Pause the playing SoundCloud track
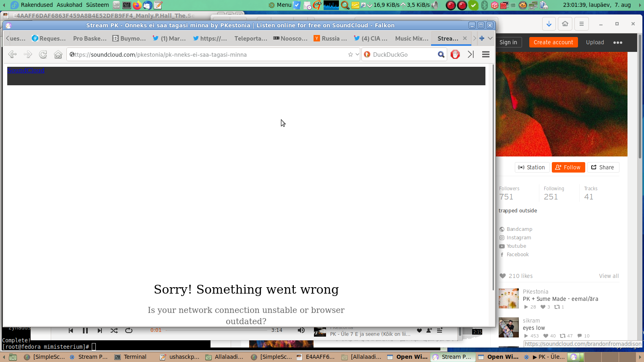Screen dimensions: 644x362 coord(85,330)
